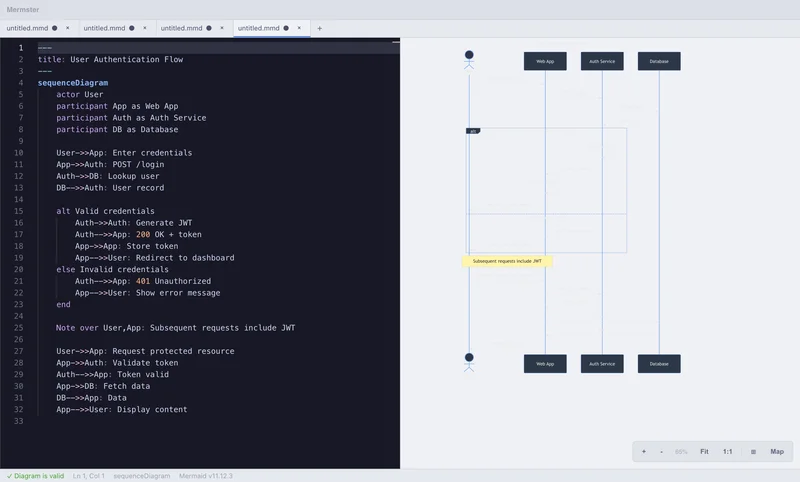Click alt Valid credentials line

click(x=105, y=211)
